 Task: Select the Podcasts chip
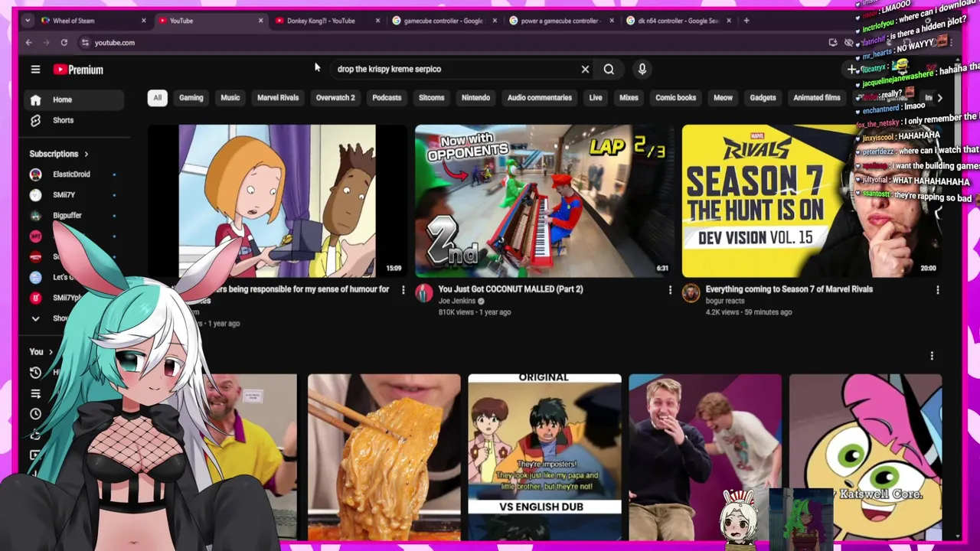pyautogui.click(x=387, y=98)
